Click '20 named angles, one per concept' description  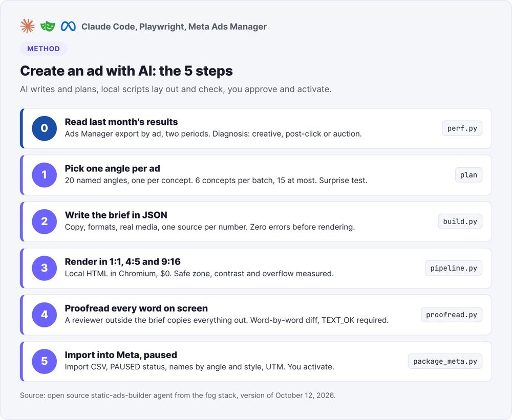[x=216, y=181]
